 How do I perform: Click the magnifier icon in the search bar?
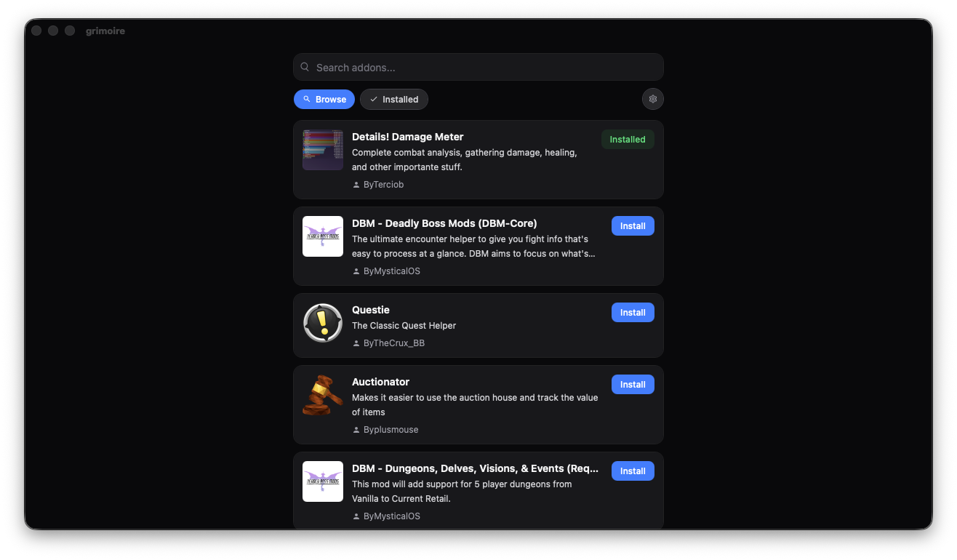point(305,67)
